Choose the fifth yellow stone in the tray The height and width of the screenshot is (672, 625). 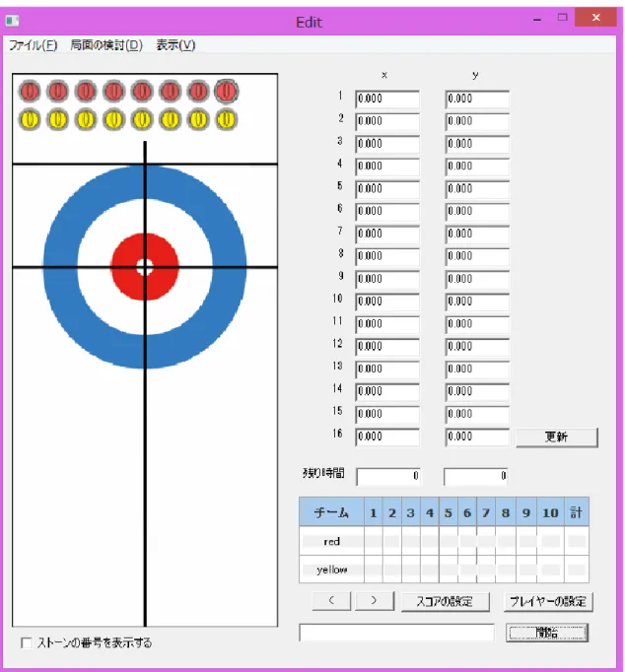[142, 120]
